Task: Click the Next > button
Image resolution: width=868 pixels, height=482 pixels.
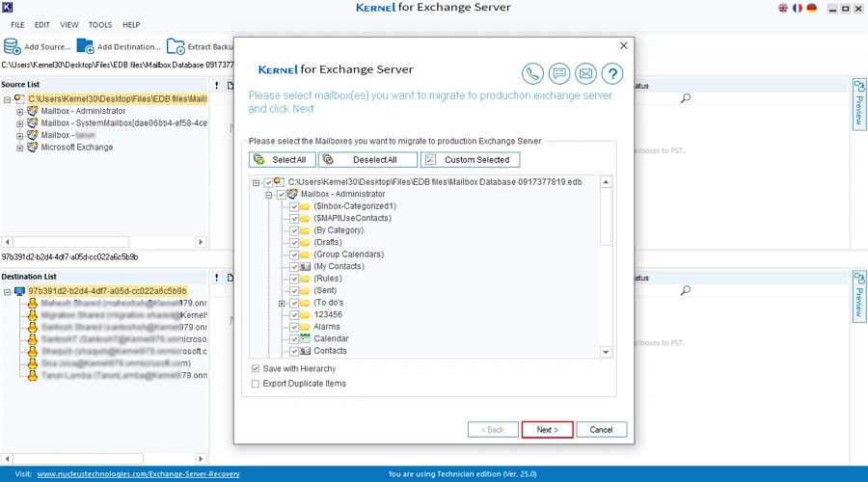Action: click(547, 430)
